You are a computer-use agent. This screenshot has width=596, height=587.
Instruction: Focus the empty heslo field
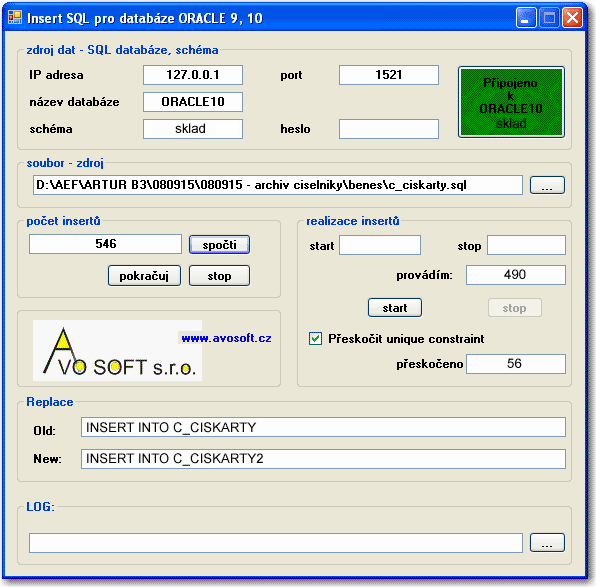click(x=388, y=129)
